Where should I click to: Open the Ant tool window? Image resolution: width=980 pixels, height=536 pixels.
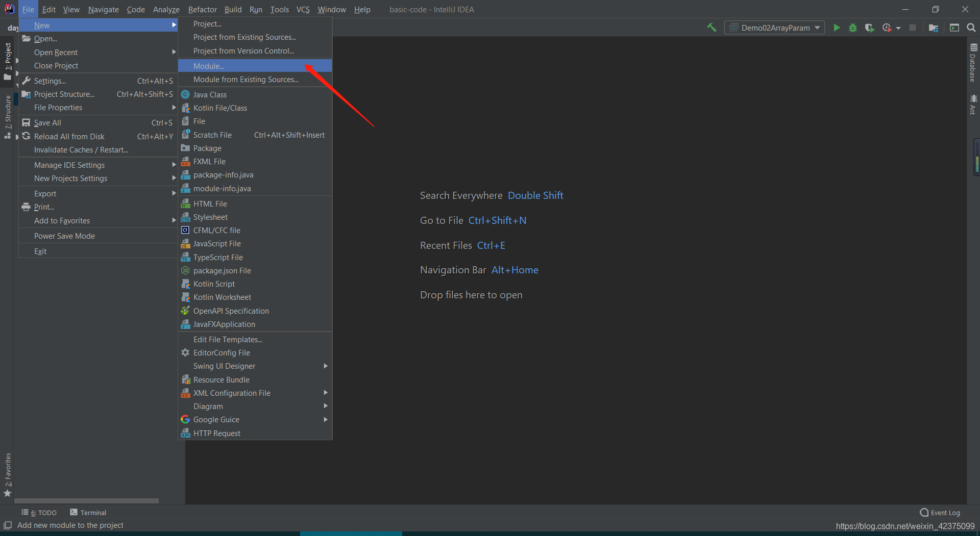tap(973, 104)
